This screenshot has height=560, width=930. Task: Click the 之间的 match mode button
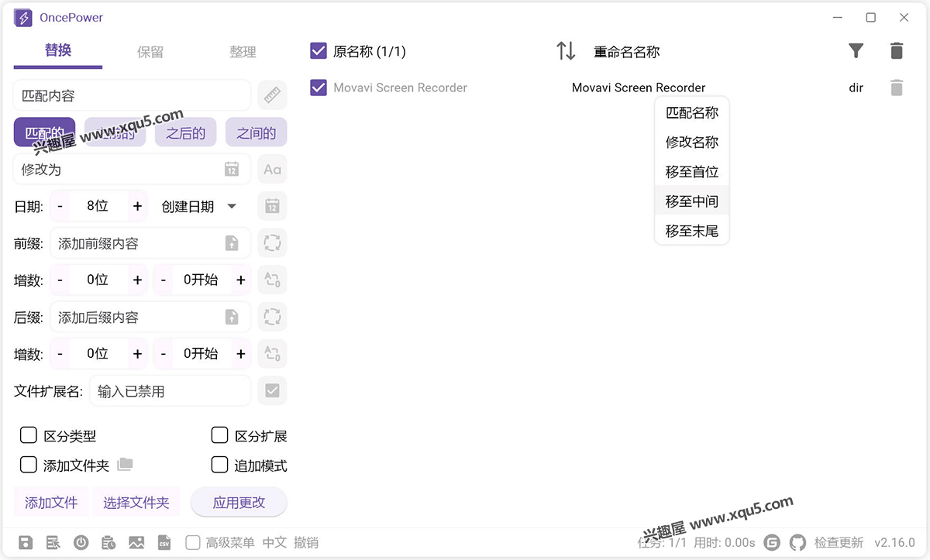pyautogui.click(x=256, y=132)
